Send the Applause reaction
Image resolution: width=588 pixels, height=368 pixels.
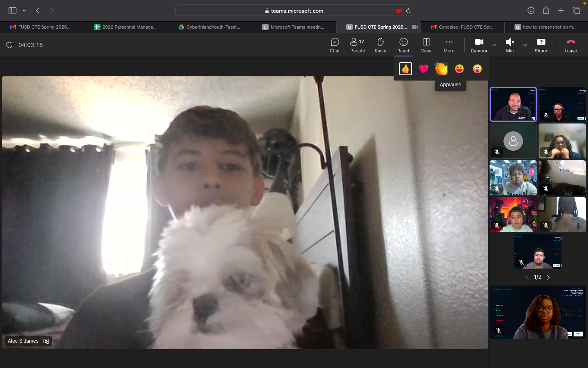pos(441,69)
